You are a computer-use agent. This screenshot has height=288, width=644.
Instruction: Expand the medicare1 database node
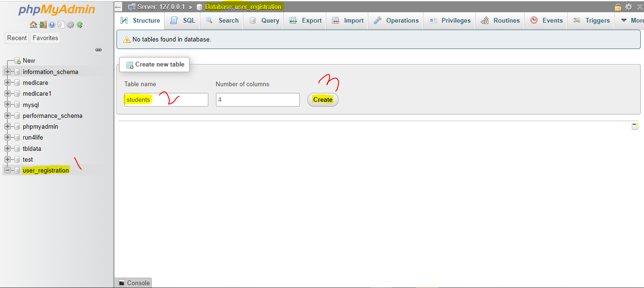pos(8,93)
